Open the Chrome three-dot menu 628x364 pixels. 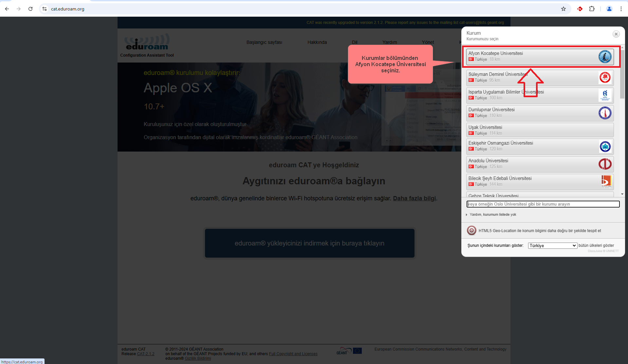pos(621,9)
